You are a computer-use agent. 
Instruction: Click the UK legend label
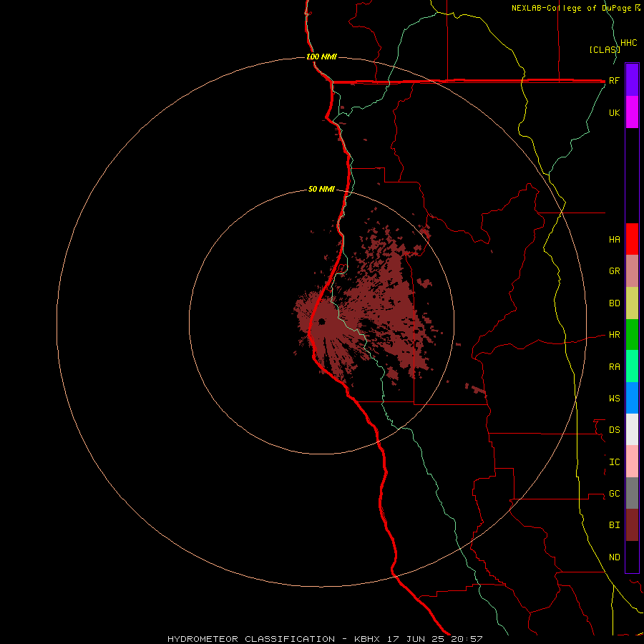614,113
